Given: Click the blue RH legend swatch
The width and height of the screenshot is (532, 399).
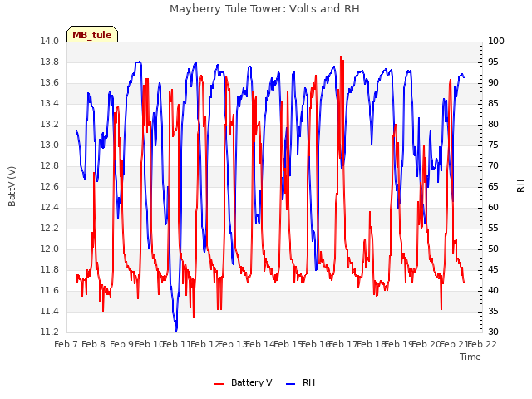Looking at the screenshot, I should click(x=291, y=384).
